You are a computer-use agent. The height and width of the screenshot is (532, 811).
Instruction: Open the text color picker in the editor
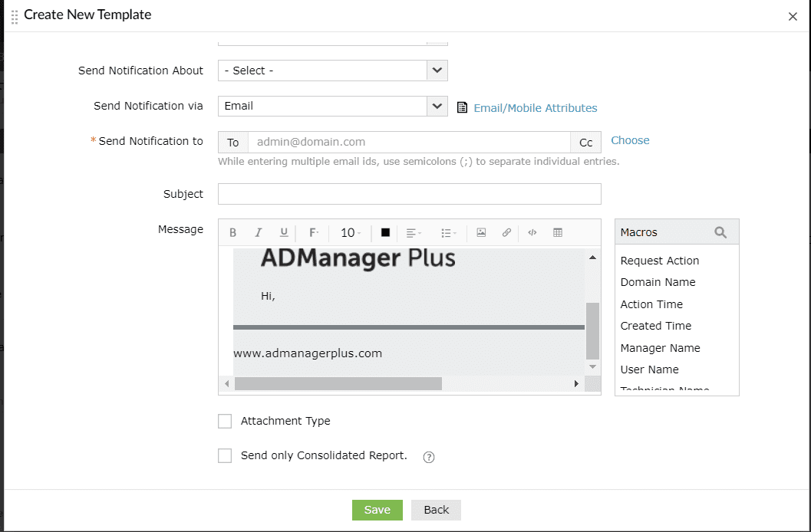[384, 232]
